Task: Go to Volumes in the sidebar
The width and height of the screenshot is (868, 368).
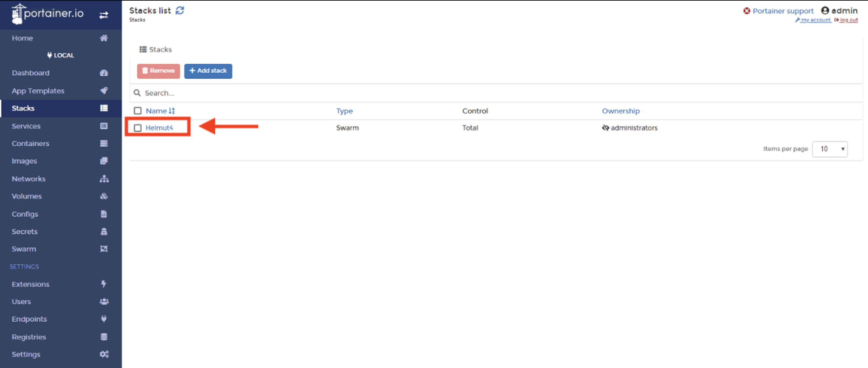Action: [x=27, y=196]
